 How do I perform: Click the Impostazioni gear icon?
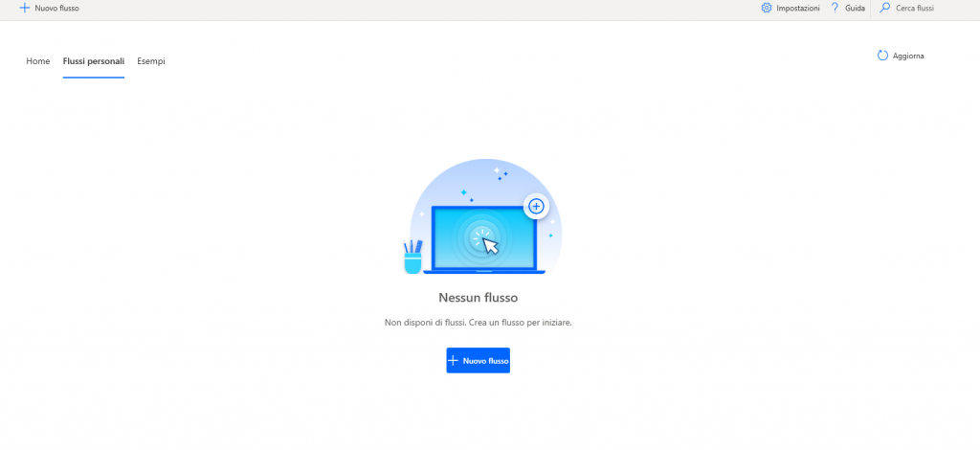(x=767, y=8)
